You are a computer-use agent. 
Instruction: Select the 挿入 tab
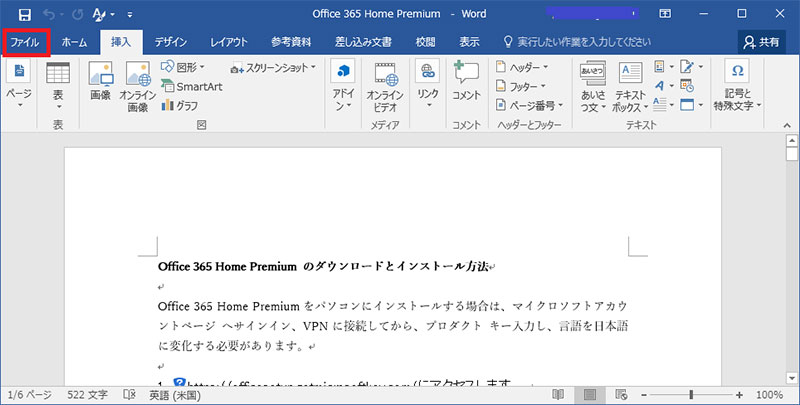[121, 42]
